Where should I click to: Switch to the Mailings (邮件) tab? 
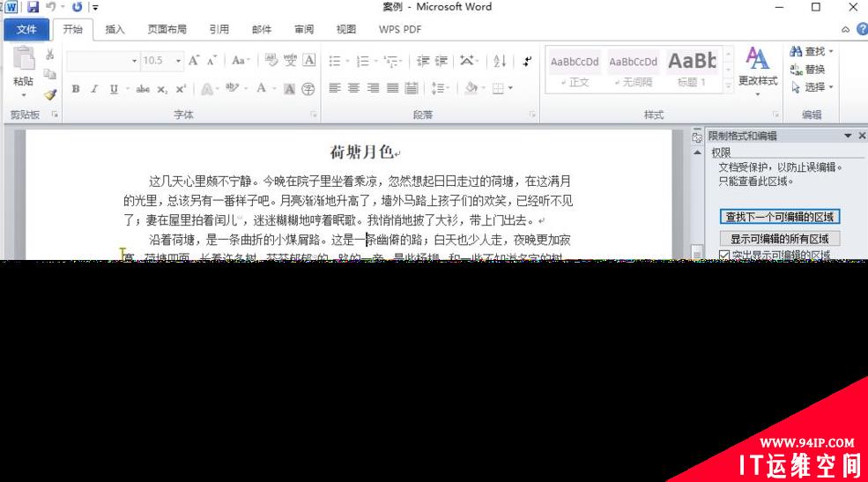coord(262,29)
